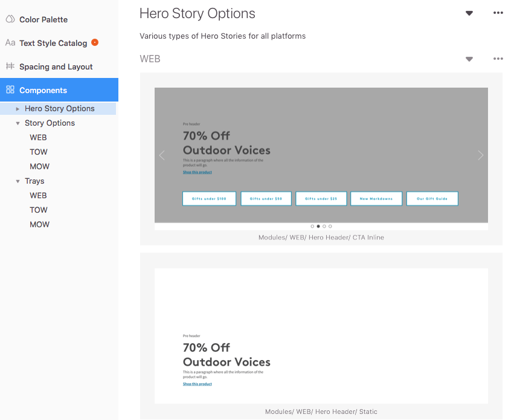Click the Static Hero Header preview thumbnail

(321, 336)
